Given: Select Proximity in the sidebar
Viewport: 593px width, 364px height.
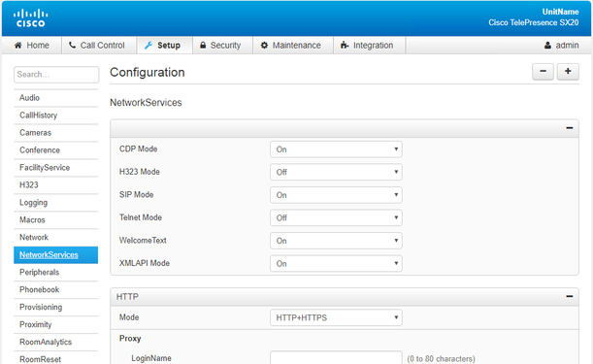Looking at the screenshot, I should 56,324.
